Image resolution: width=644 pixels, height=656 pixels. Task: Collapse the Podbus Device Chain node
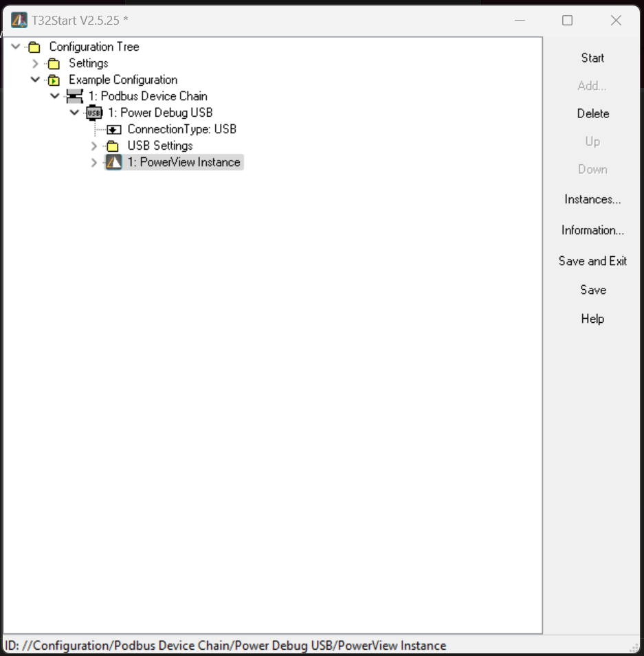[55, 96]
